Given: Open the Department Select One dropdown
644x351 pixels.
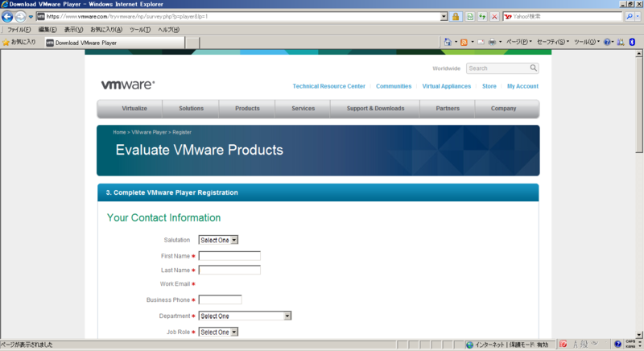Looking at the screenshot, I should pyautogui.click(x=245, y=316).
